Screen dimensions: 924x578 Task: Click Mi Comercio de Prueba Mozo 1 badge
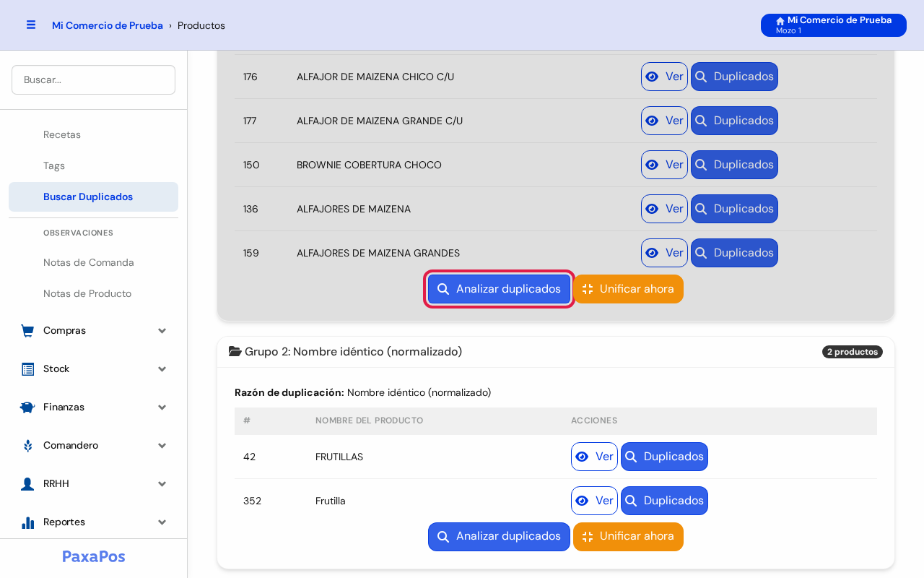[x=834, y=25]
